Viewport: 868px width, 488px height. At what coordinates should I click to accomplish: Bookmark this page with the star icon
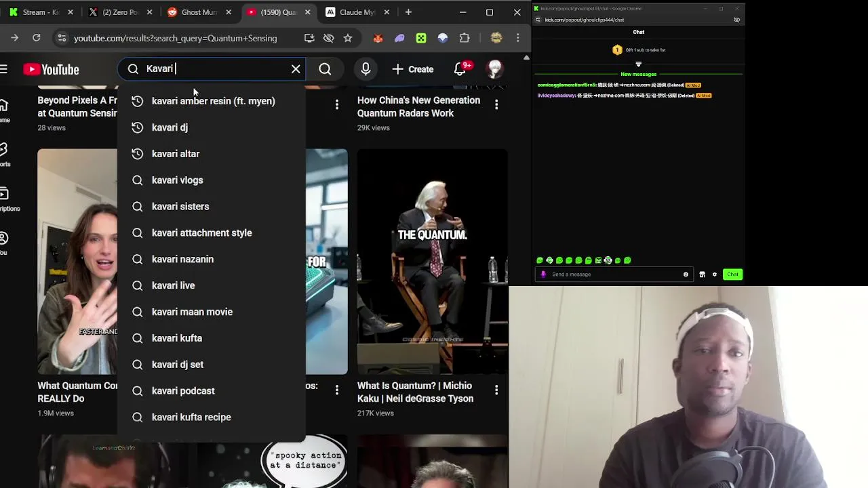point(348,38)
